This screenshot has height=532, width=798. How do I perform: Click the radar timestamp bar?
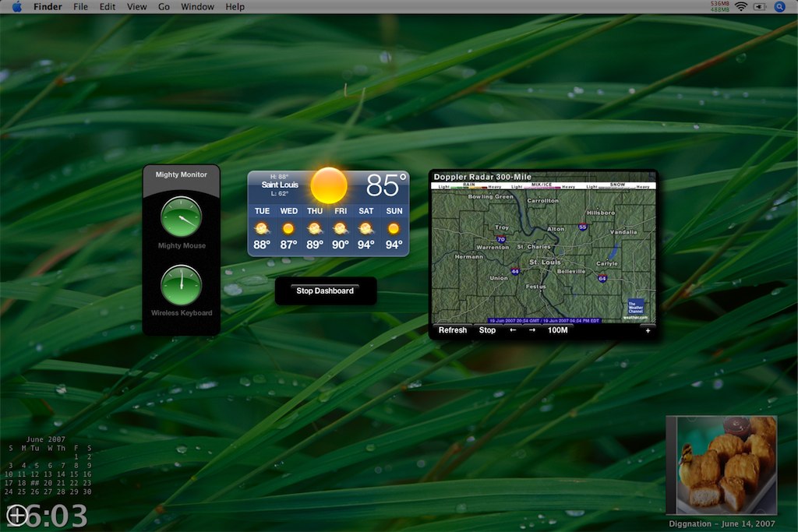(544, 320)
